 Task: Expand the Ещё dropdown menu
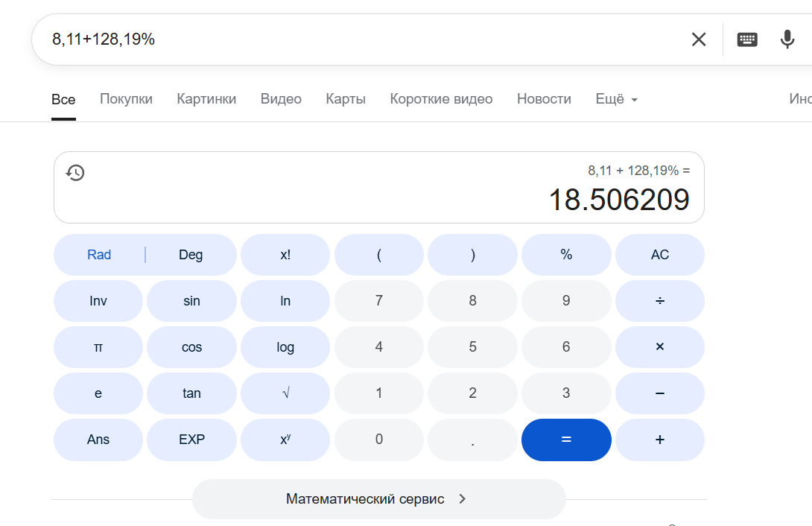pos(616,99)
